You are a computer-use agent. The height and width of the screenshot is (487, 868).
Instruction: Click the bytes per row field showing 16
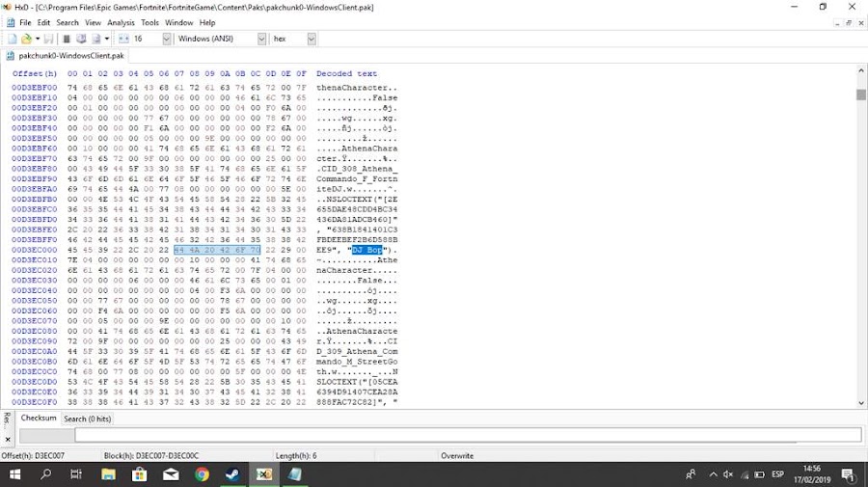(x=147, y=39)
